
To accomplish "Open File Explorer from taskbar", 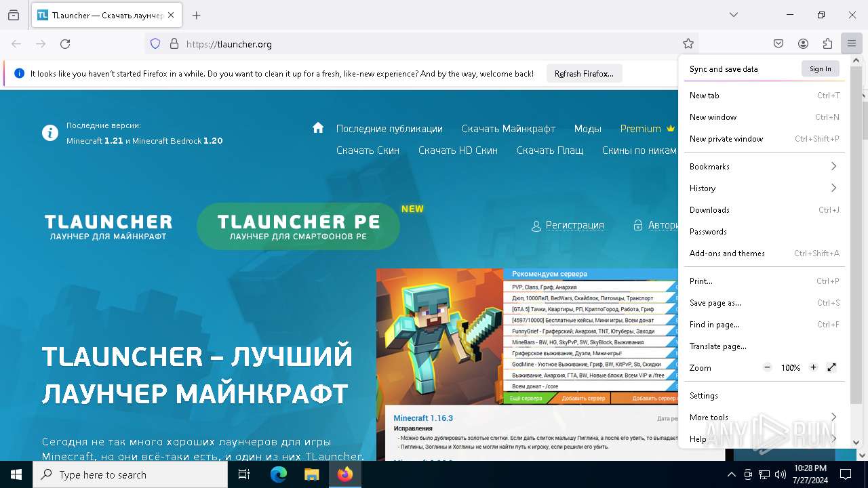I will [x=312, y=474].
